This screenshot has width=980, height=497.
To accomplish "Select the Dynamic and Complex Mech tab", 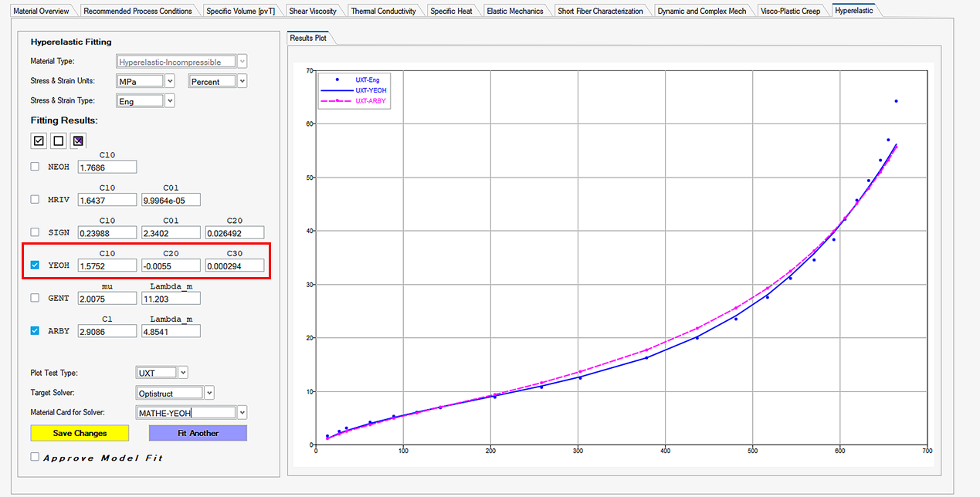I will (x=704, y=10).
